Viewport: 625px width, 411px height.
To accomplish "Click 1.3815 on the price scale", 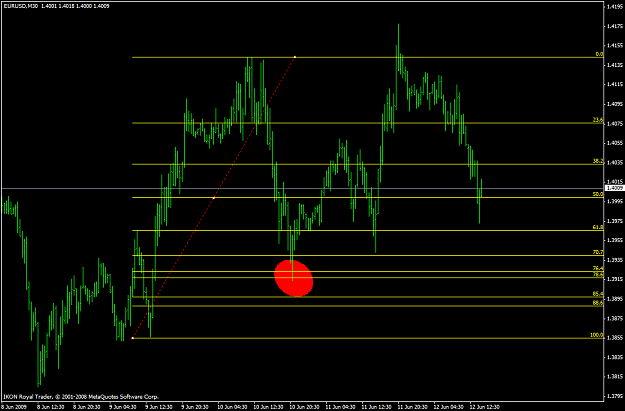I will click(x=615, y=377).
